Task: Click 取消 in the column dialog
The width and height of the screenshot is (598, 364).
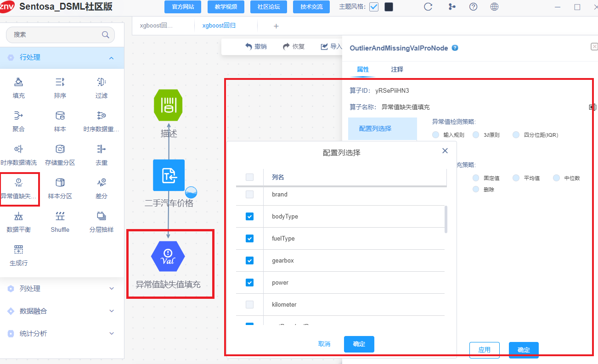Action: point(324,344)
